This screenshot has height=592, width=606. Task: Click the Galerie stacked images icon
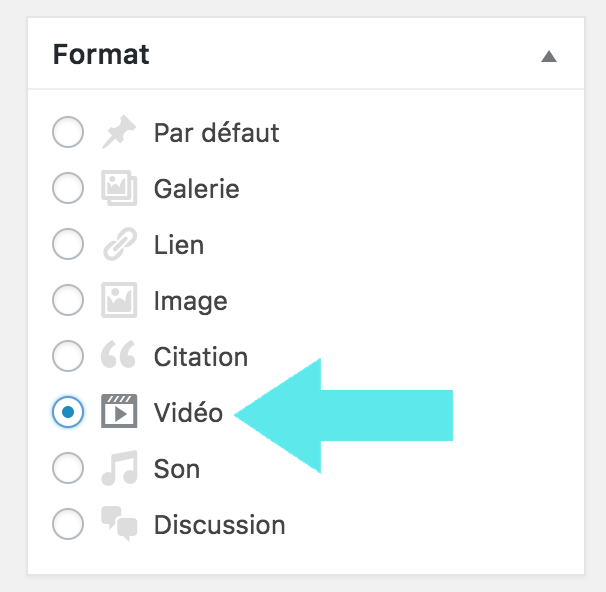pyautogui.click(x=119, y=189)
